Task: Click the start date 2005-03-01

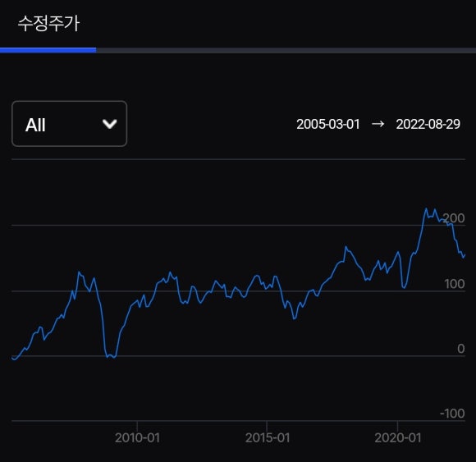Action: [327, 124]
